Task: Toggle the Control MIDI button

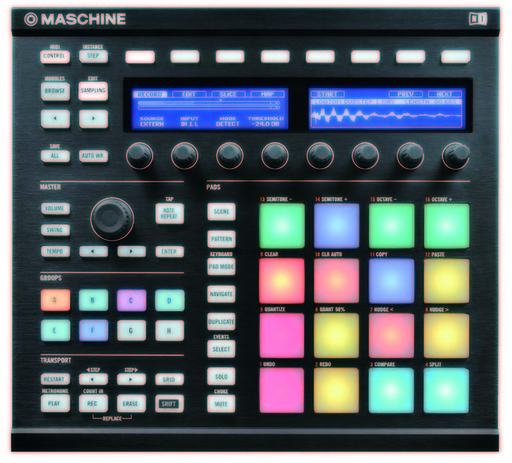Action: click(x=55, y=56)
